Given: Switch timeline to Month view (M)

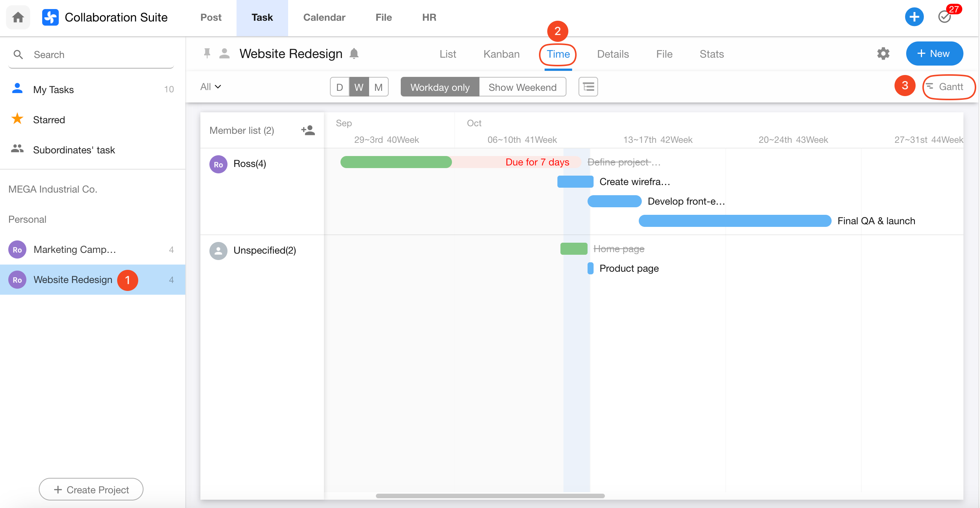Looking at the screenshot, I should coord(378,87).
